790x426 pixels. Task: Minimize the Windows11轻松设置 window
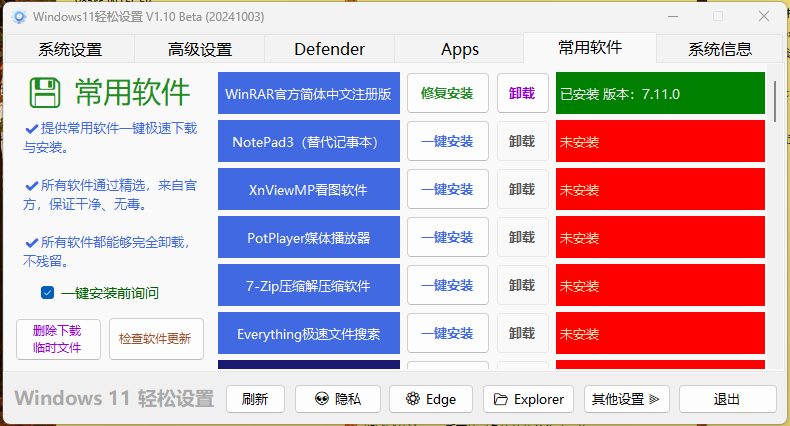pyautogui.click(x=673, y=16)
